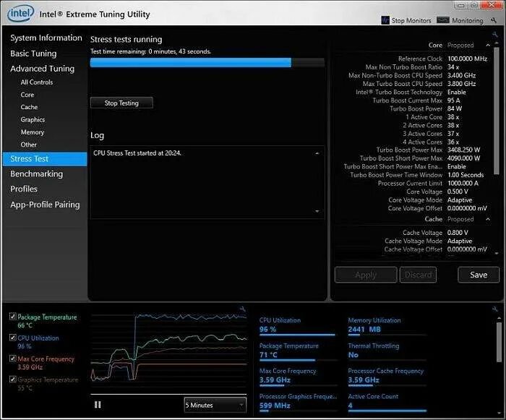The width and height of the screenshot is (506, 420).
Task: Click wrench icon above Core settings panel
Action: [x=494, y=34]
